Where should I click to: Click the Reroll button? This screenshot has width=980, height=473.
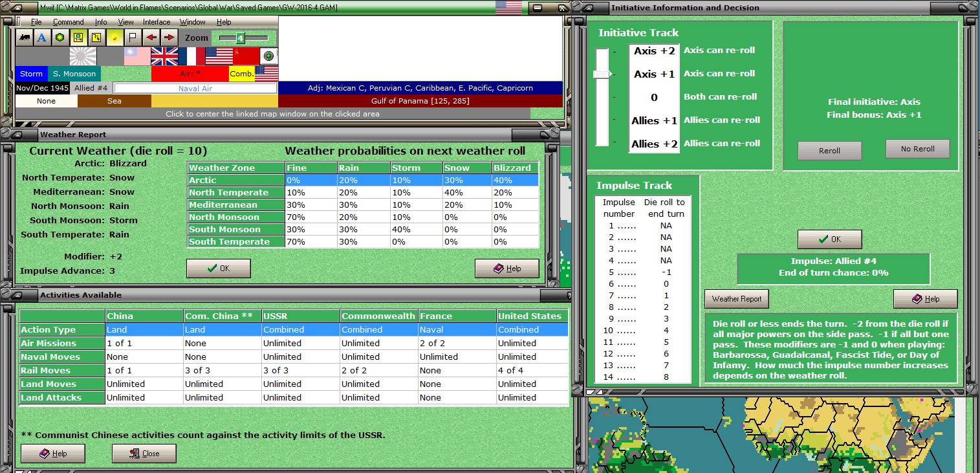[829, 150]
